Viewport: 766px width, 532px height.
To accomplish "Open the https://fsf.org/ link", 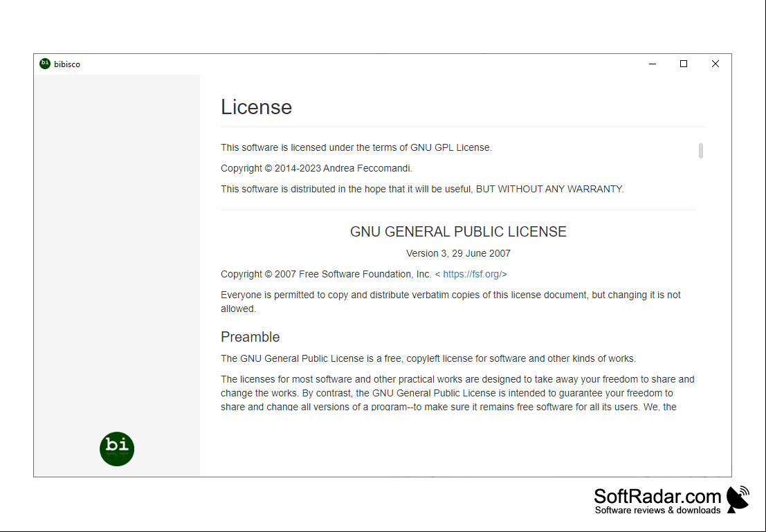I will [473, 274].
